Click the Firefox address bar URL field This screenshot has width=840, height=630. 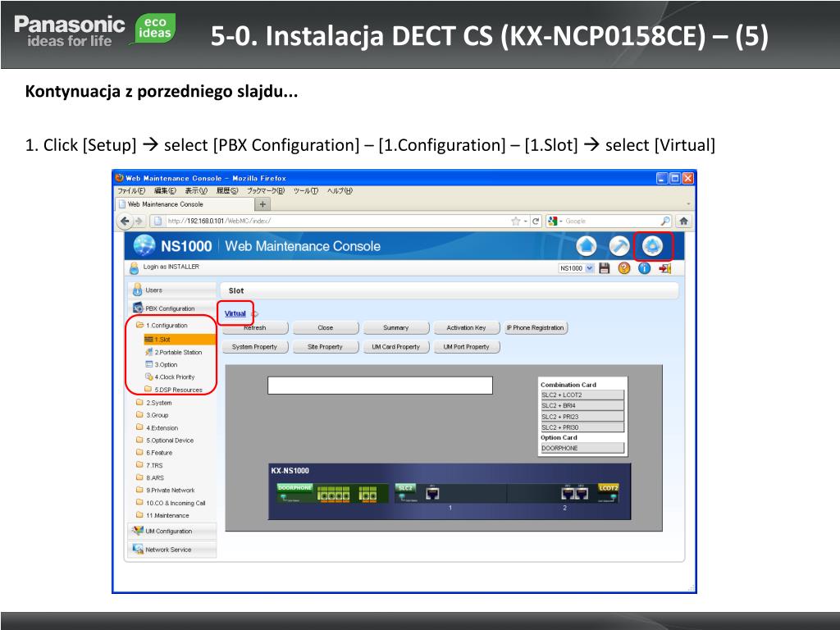(337, 221)
